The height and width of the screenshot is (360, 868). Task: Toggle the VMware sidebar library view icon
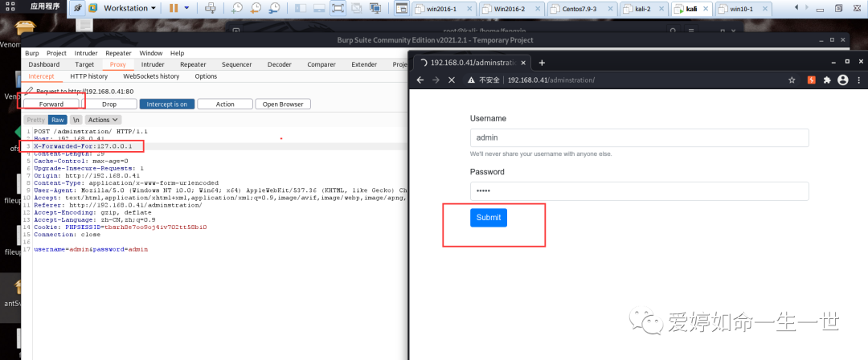[x=301, y=8]
